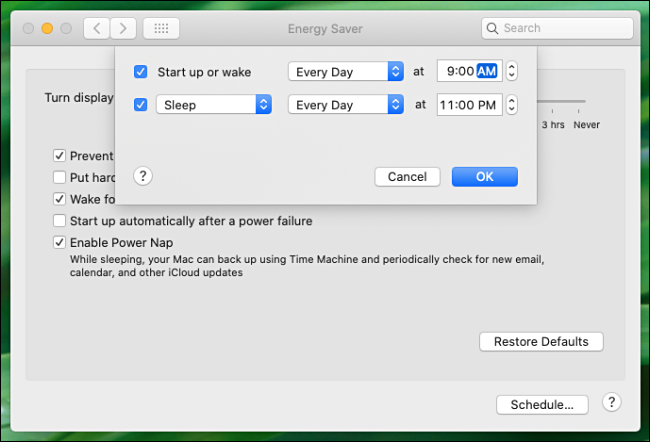This screenshot has width=650, height=442.
Task: Toggle the Wake for network checkbox
Action: (x=59, y=199)
